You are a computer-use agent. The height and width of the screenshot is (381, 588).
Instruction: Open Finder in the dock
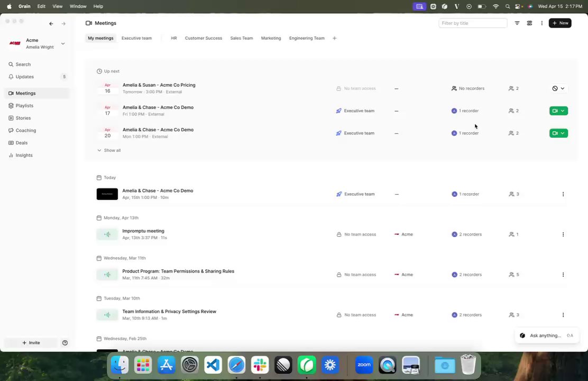coord(120,365)
